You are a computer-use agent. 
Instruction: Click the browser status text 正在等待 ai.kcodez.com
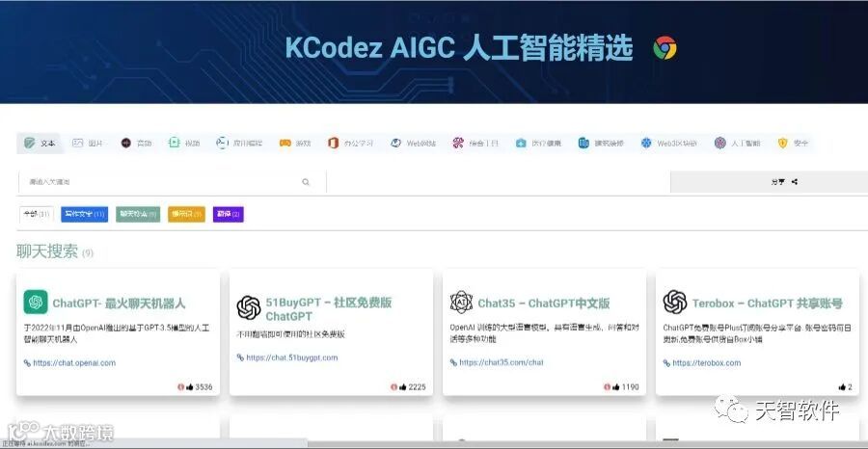[44, 444]
